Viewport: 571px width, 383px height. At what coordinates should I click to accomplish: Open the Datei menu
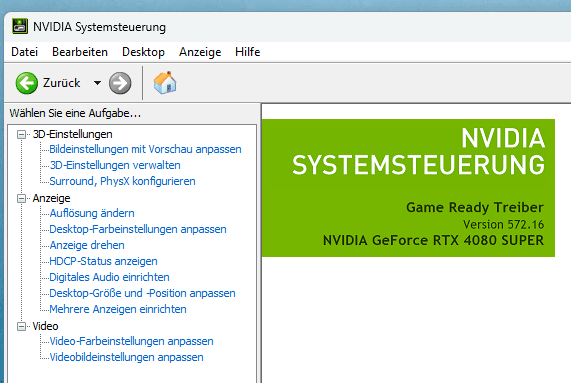point(24,52)
